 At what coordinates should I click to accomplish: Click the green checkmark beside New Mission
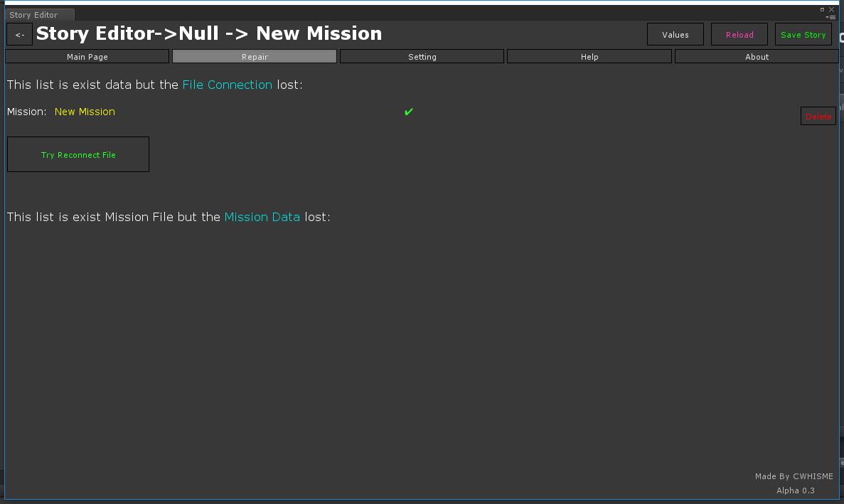(x=408, y=112)
